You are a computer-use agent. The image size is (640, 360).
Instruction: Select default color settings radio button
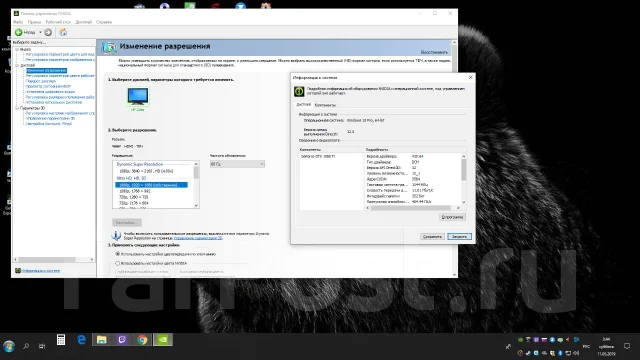118,254
